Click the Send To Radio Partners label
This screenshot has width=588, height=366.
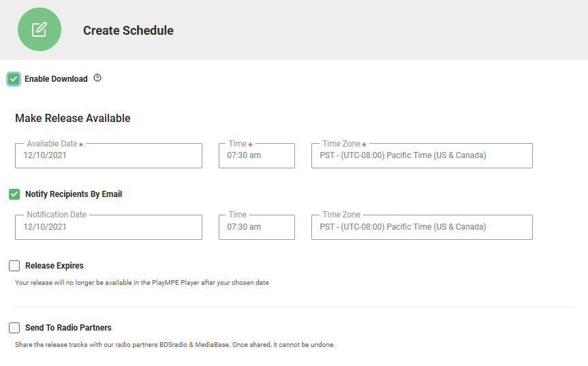click(68, 328)
